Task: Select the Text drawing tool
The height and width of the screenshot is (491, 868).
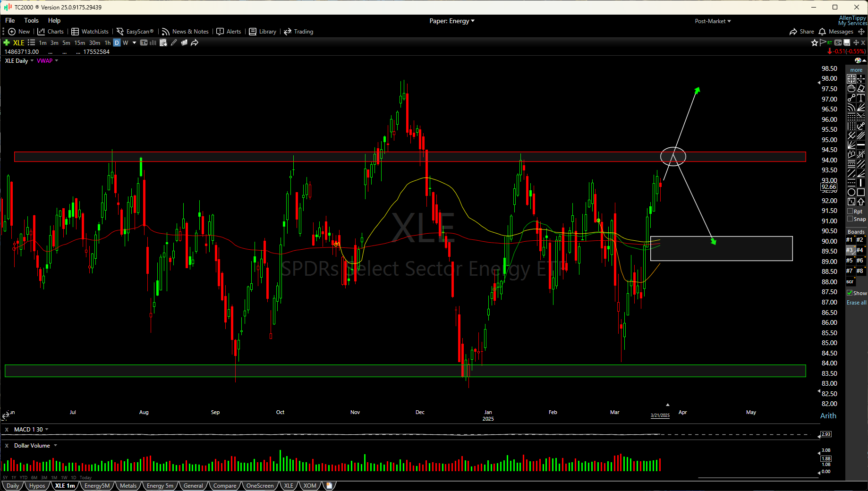Action: [x=861, y=97]
